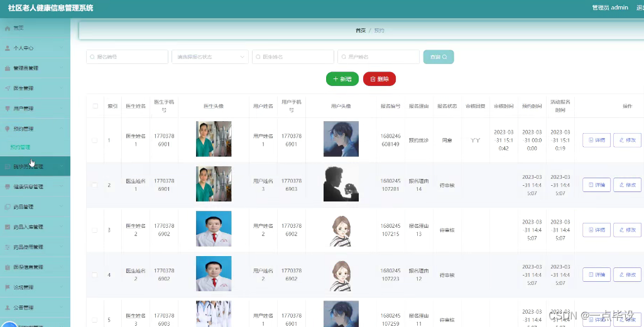Click the YY review reply cell
Viewport: 644px width, 327px height.
click(475, 141)
